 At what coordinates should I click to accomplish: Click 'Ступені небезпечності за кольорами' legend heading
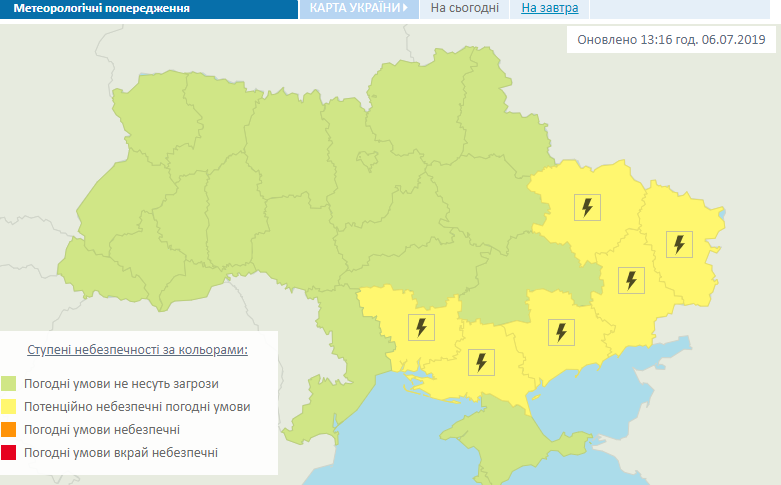coord(137,350)
